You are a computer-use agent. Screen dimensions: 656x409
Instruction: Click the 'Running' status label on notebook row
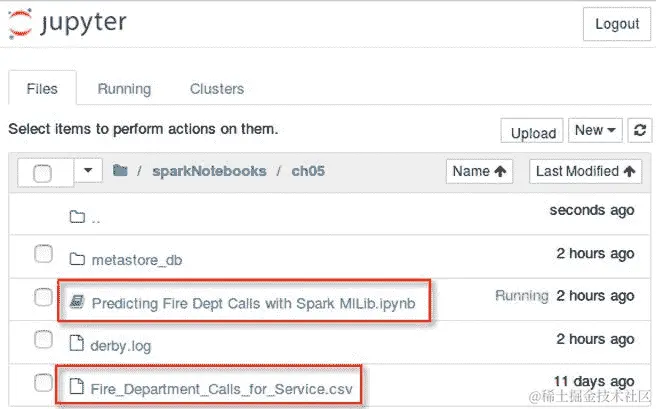click(x=522, y=296)
